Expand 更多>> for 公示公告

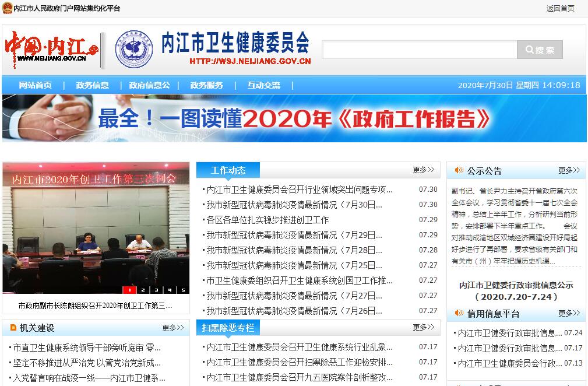(x=569, y=170)
